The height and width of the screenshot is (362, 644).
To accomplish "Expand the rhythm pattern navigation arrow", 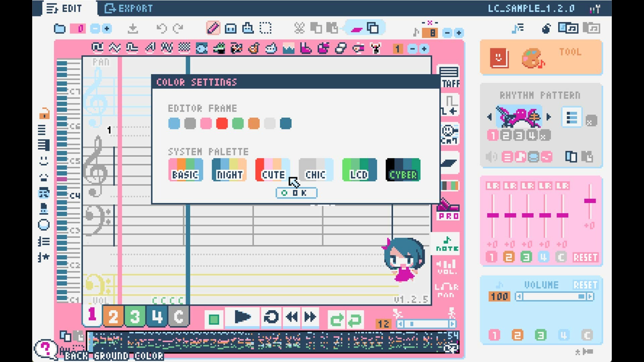I will coord(548,117).
